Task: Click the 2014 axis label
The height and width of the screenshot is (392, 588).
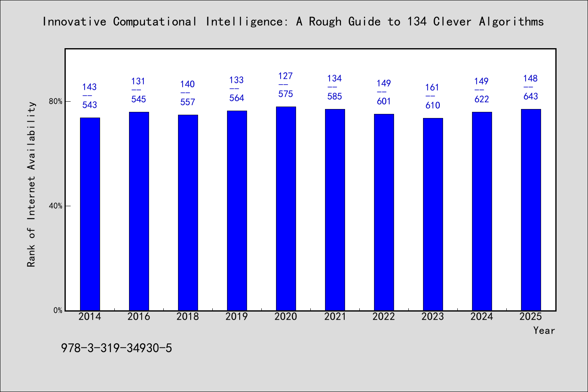Action: tap(90, 316)
